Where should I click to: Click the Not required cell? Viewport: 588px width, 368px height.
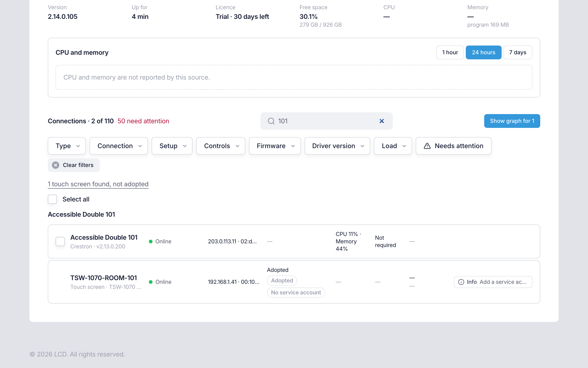(x=385, y=241)
